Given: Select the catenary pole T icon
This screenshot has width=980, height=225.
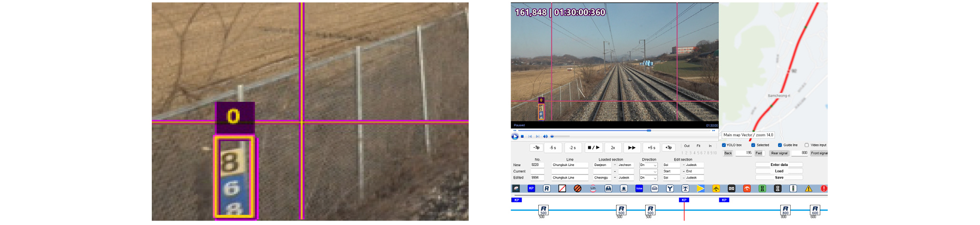Looking at the screenshot, I should tap(685, 188).
